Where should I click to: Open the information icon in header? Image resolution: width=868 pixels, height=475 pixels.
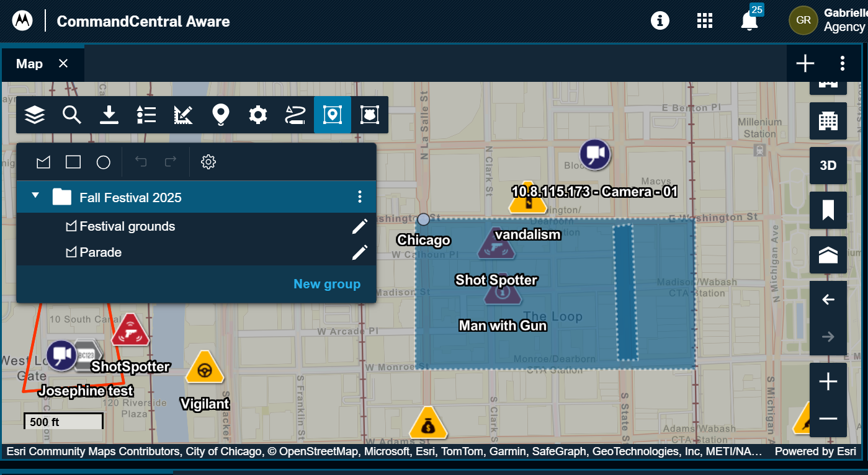(x=660, y=20)
